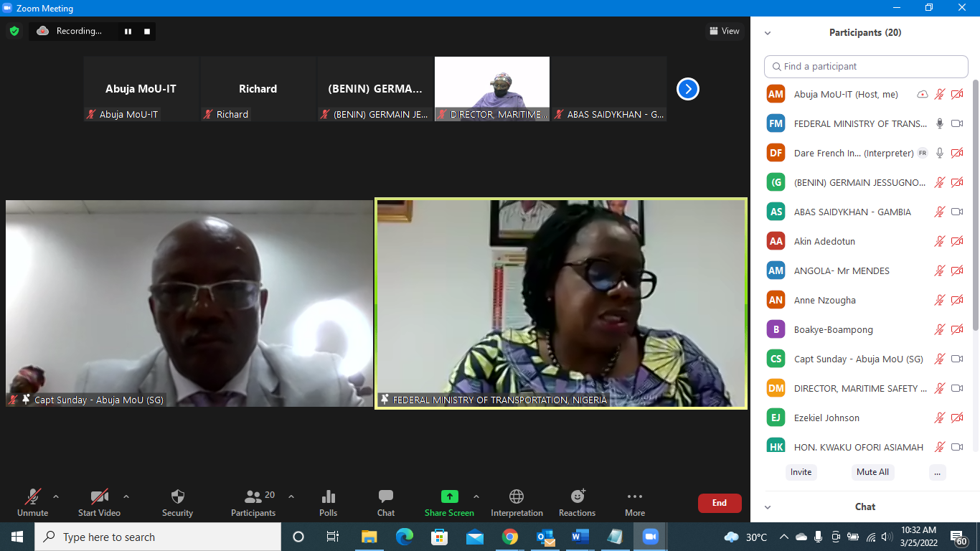Toggle Start Video camera button
This screenshot has width=980, height=551.
(x=99, y=496)
